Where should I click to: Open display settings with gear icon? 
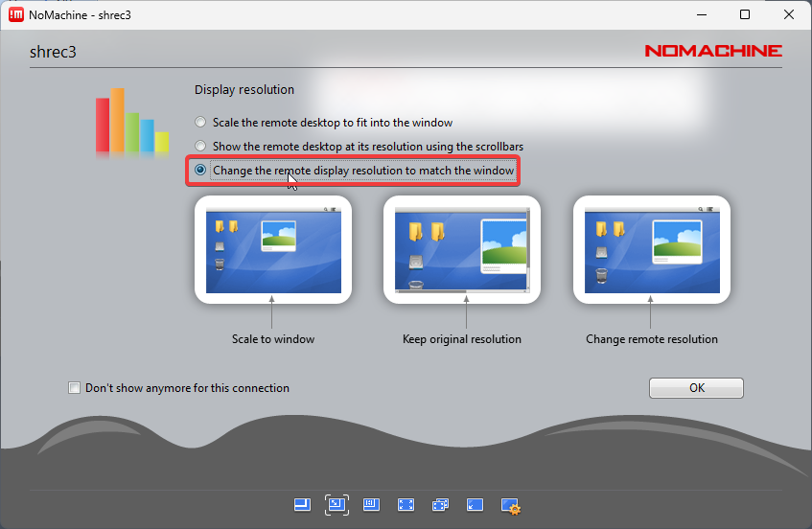(x=511, y=506)
